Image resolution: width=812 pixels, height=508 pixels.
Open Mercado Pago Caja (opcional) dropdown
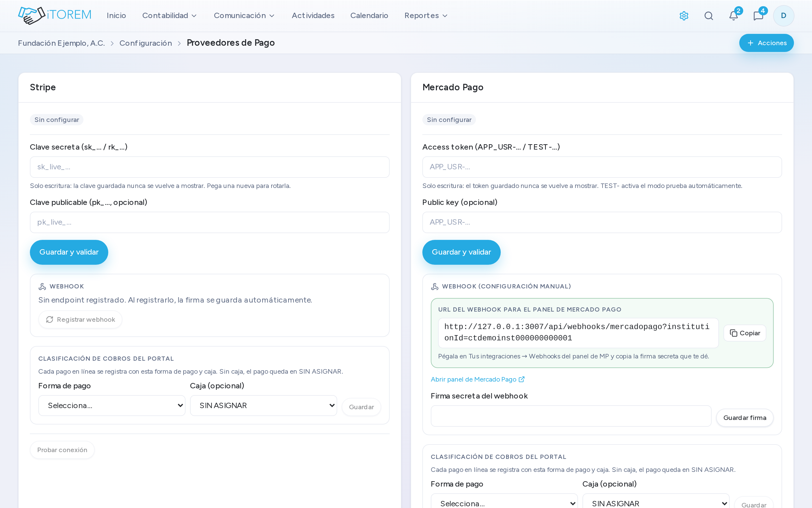pos(656,501)
